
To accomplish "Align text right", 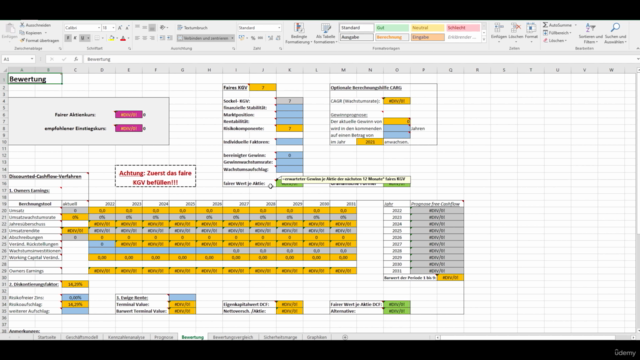I will pos(152,38).
